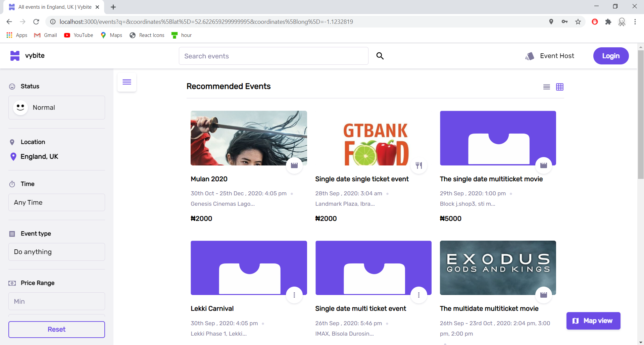
Task: Close the current browser tab
Action: tap(97, 7)
